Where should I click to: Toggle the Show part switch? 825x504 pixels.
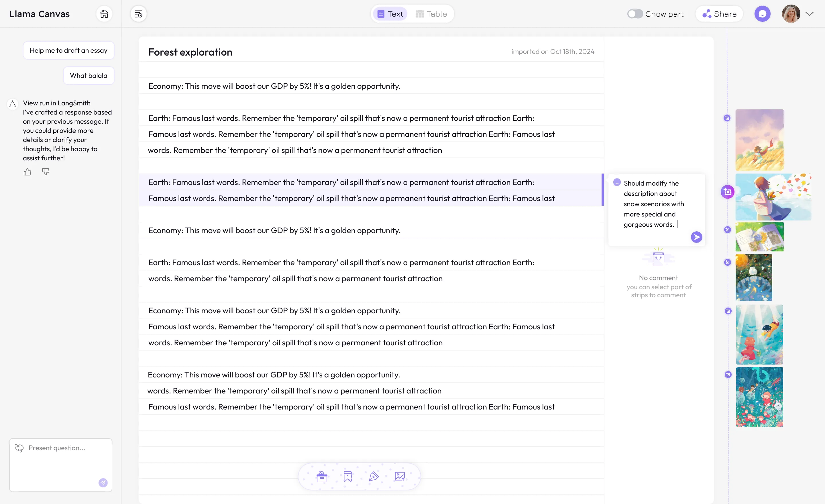pos(635,14)
